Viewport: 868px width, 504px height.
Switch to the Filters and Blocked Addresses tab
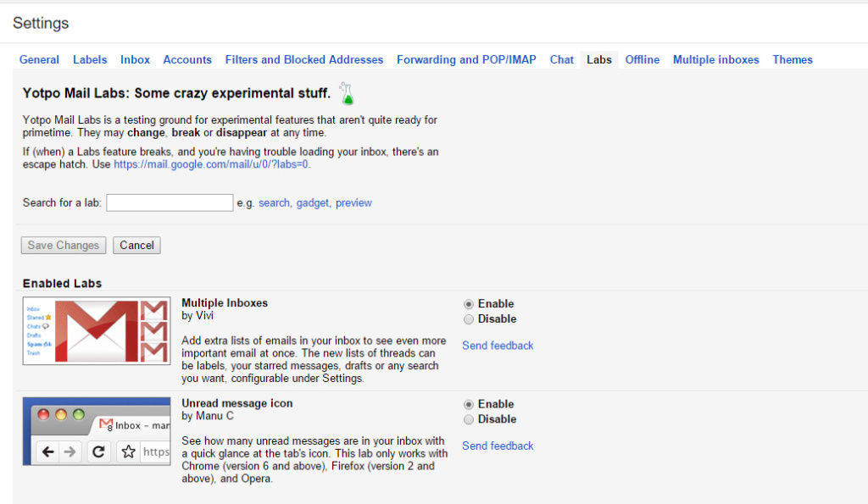(304, 59)
